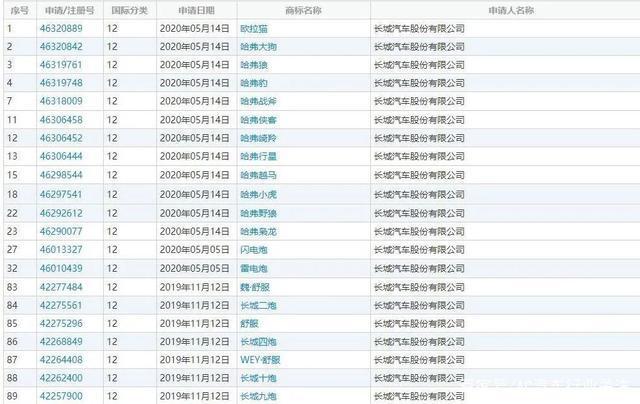640x404 pixels.
Task: Open registration number 46290077
Action: click(60, 231)
